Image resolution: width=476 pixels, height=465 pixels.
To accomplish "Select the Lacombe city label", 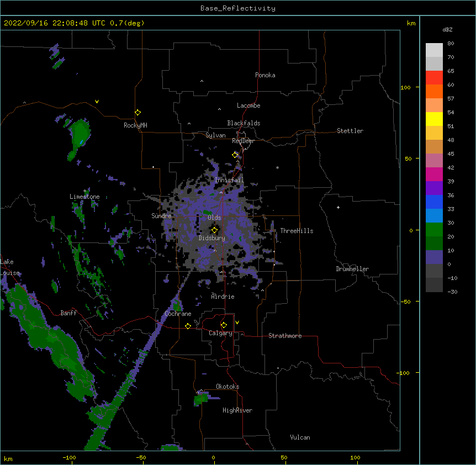I will point(248,105).
